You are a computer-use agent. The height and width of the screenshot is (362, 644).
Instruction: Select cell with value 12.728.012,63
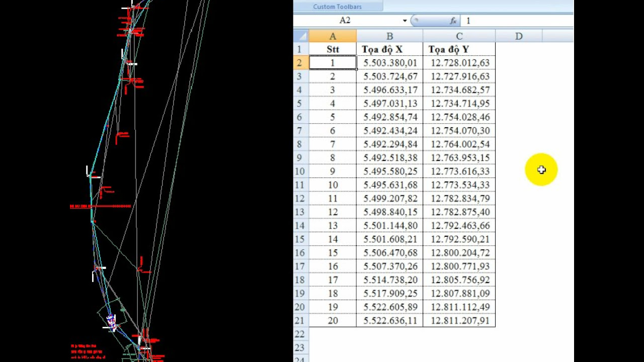tap(459, 63)
